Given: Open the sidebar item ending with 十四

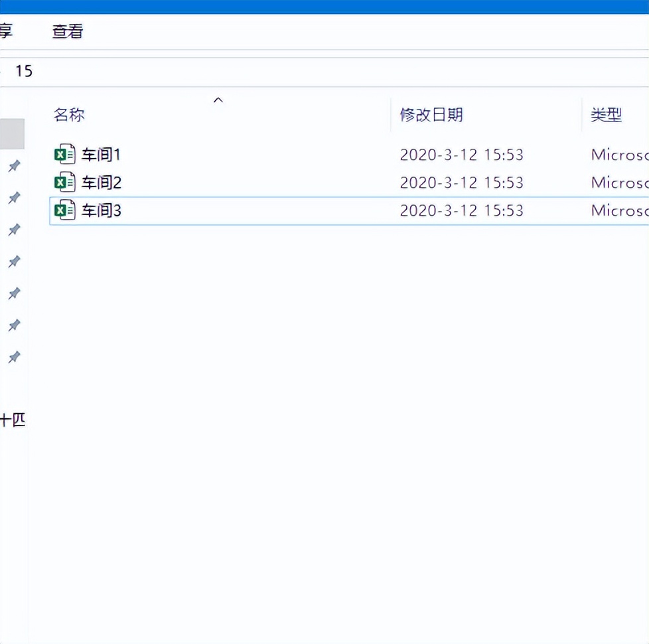Looking at the screenshot, I should 13,420.
